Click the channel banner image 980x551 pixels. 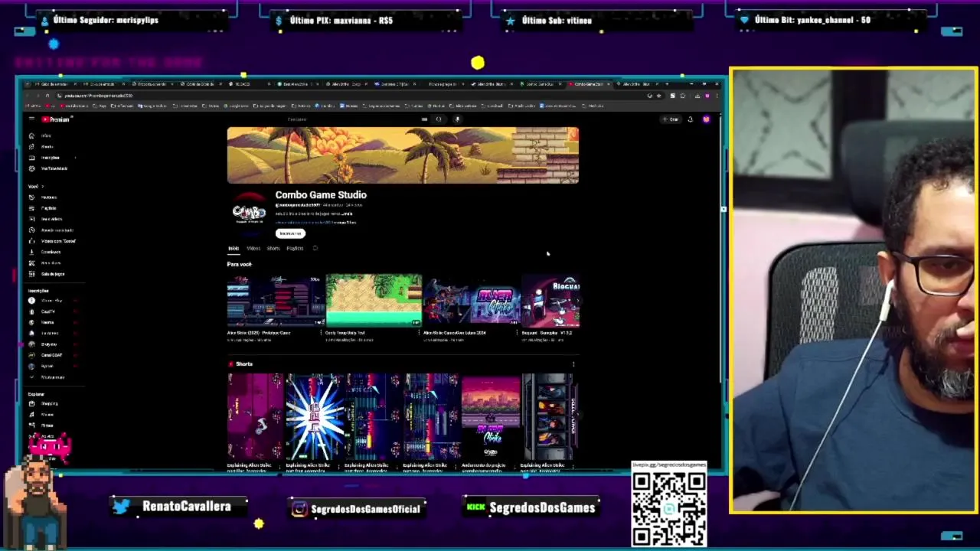pyautogui.click(x=403, y=155)
